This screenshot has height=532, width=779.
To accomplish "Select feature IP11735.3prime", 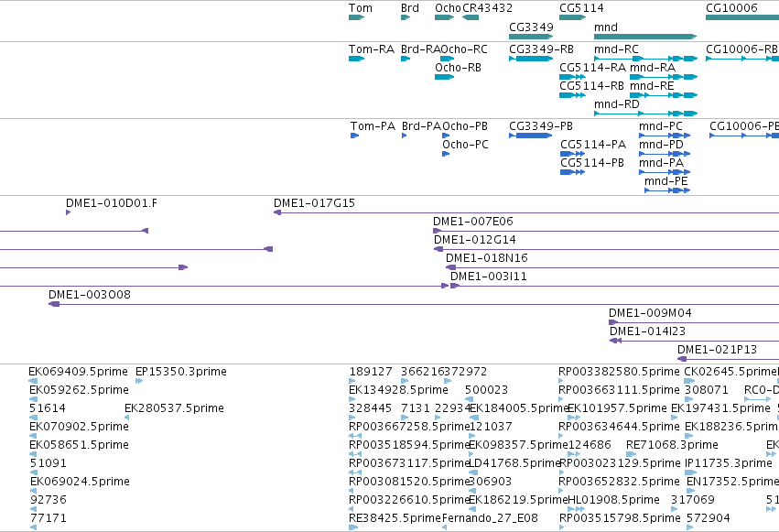I will point(688,472).
